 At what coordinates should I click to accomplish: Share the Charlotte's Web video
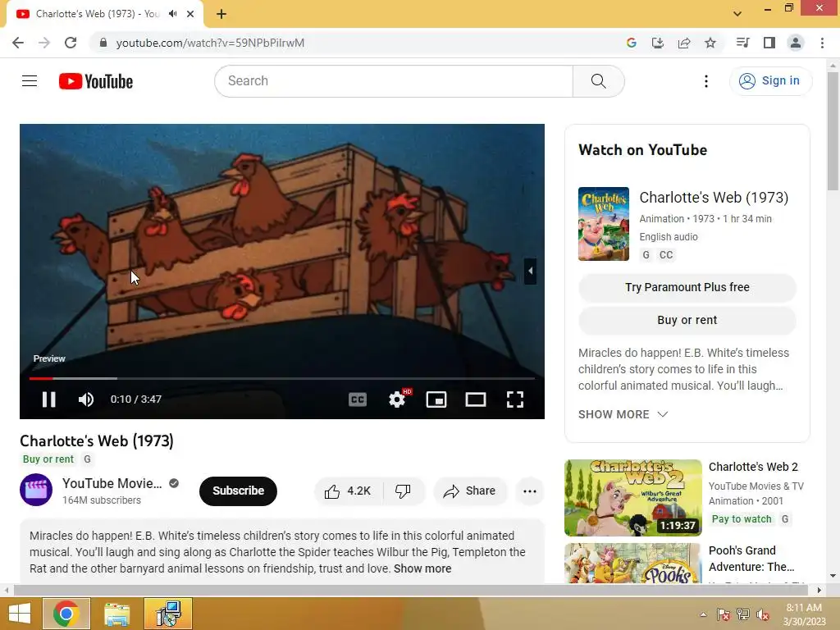point(470,491)
